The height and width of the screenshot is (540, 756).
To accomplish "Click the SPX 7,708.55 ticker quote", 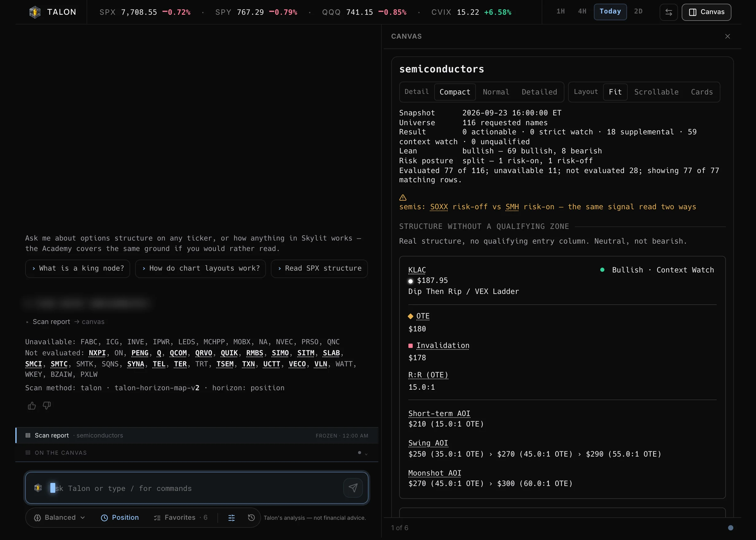I will tap(145, 12).
